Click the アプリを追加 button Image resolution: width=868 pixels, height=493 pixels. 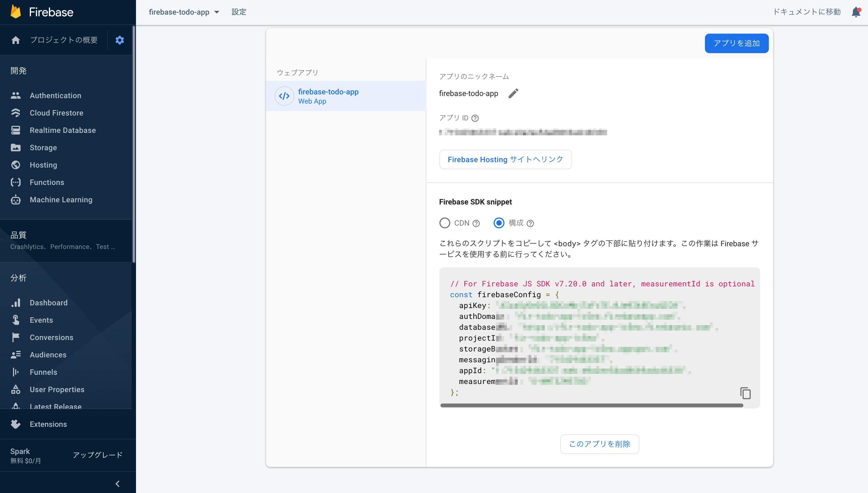[x=736, y=43]
